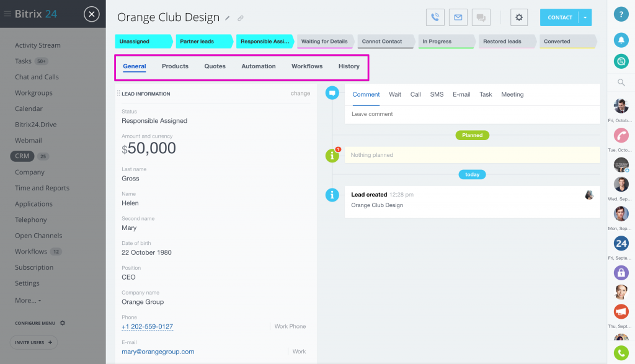
Task: Click the green planned info icon with badge
Action: 332,155
